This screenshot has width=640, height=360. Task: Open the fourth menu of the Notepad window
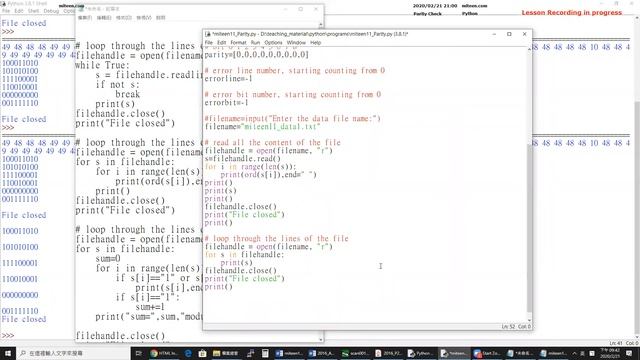(144, 18)
